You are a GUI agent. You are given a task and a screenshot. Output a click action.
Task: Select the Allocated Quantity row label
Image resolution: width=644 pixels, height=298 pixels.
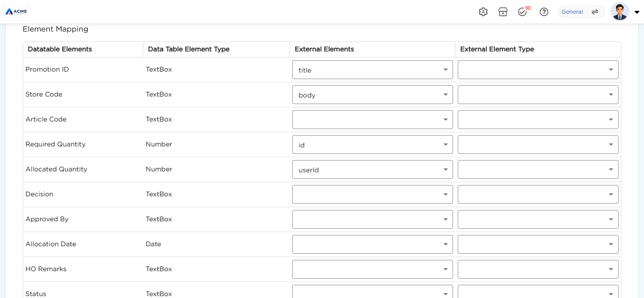57,169
